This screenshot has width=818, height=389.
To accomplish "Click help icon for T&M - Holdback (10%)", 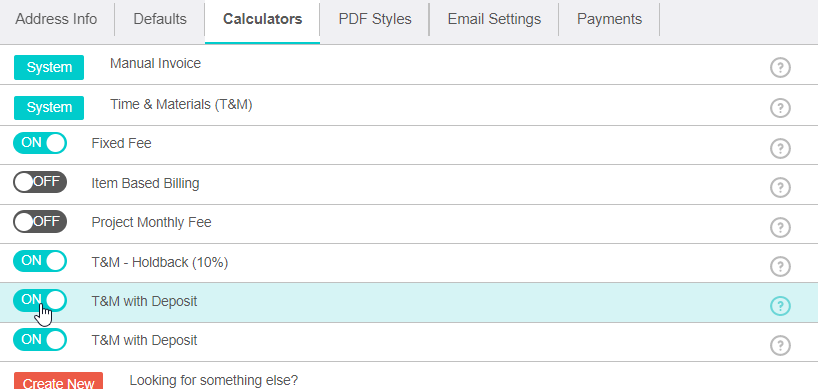I will [x=780, y=266].
